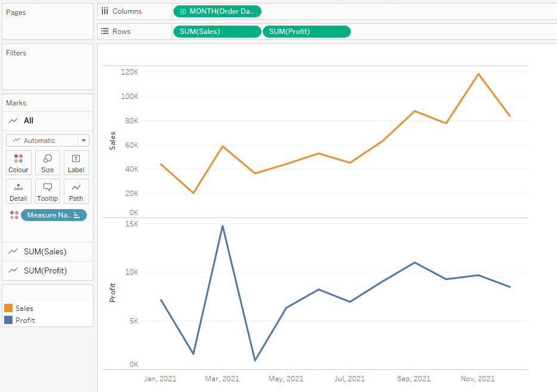Open the Path marks card
557x392 pixels.
click(x=76, y=191)
